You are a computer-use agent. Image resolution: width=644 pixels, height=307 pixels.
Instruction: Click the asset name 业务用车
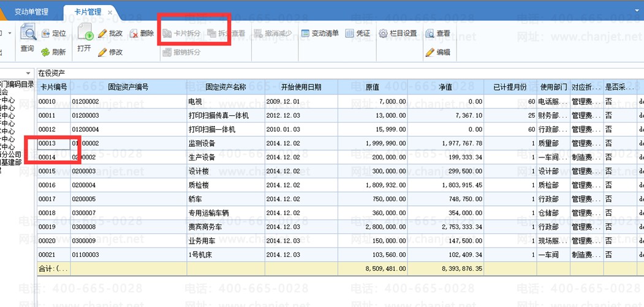click(202, 241)
